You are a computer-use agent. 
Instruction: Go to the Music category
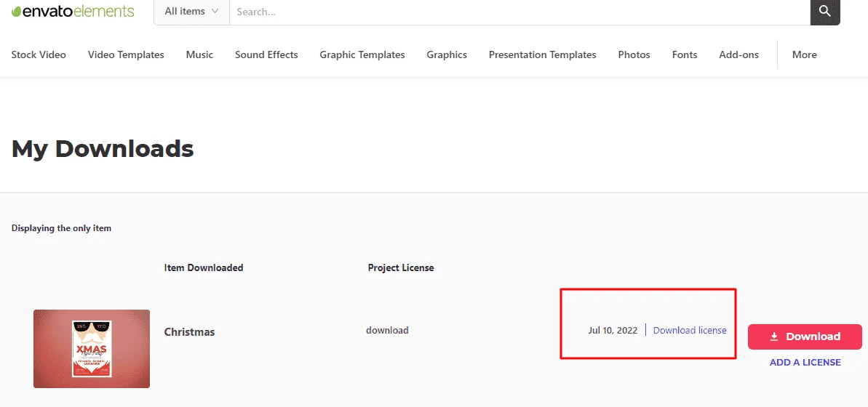(x=199, y=55)
